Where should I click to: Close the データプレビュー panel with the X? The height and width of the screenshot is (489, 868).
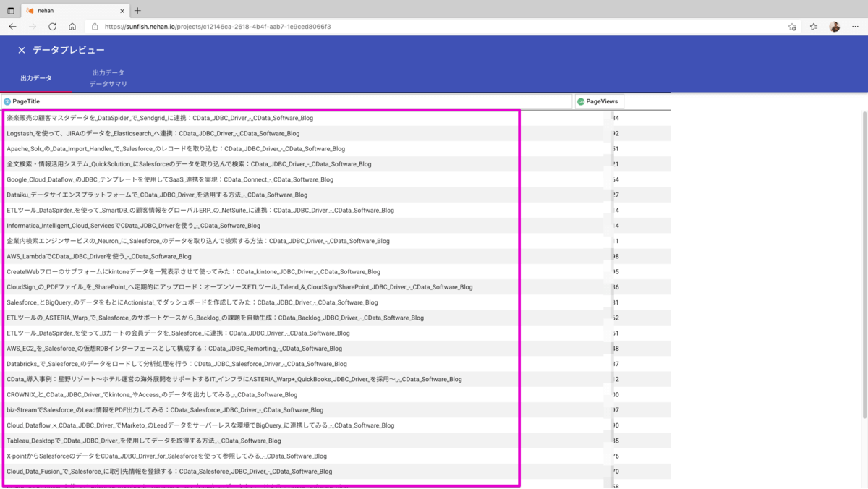[x=21, y=50]
